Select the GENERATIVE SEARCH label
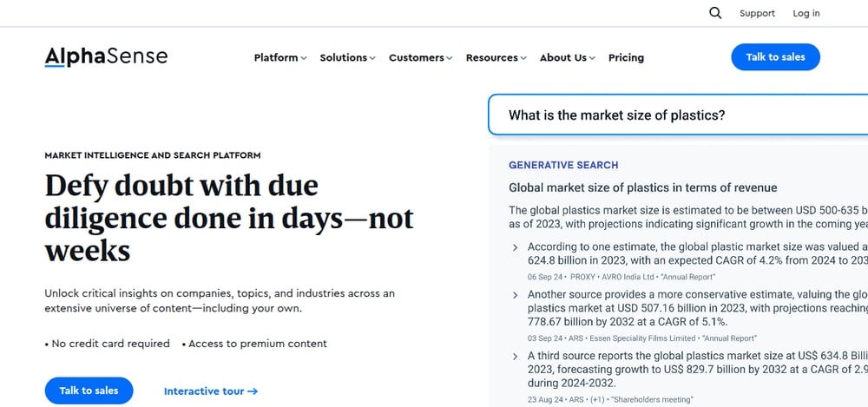The height and width of the screenshot is (407, 868). click(563, 165)
